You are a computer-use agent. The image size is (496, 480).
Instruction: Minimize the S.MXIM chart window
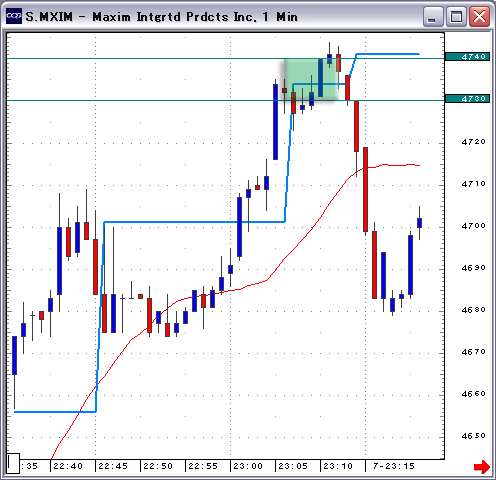coord(433,16)
